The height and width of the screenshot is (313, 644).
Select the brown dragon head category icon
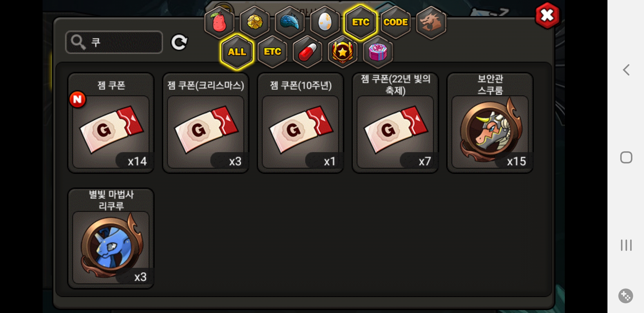[x=431, y=22]
